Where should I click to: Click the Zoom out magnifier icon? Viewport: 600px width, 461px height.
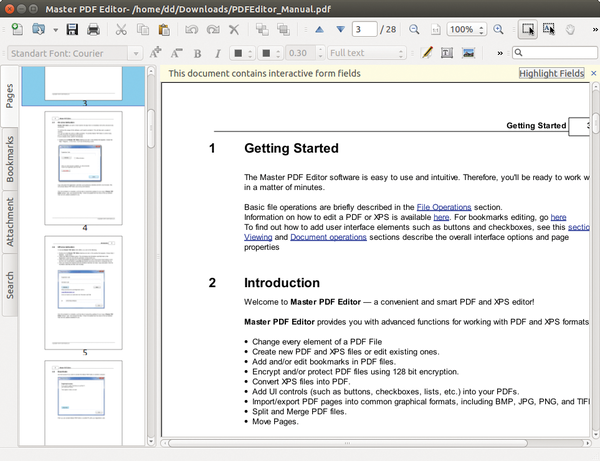coord(414,29)
